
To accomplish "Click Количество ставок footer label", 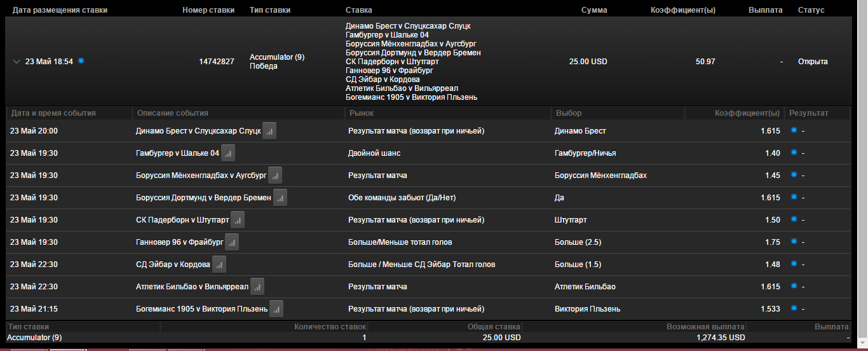I will point(330,327).
